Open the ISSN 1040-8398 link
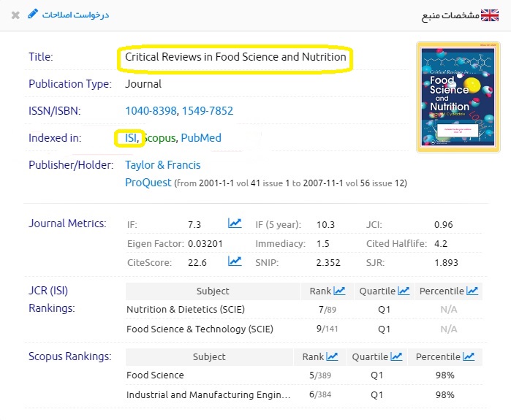The width and height of the screenshot is (511, 420). (150, 111)
